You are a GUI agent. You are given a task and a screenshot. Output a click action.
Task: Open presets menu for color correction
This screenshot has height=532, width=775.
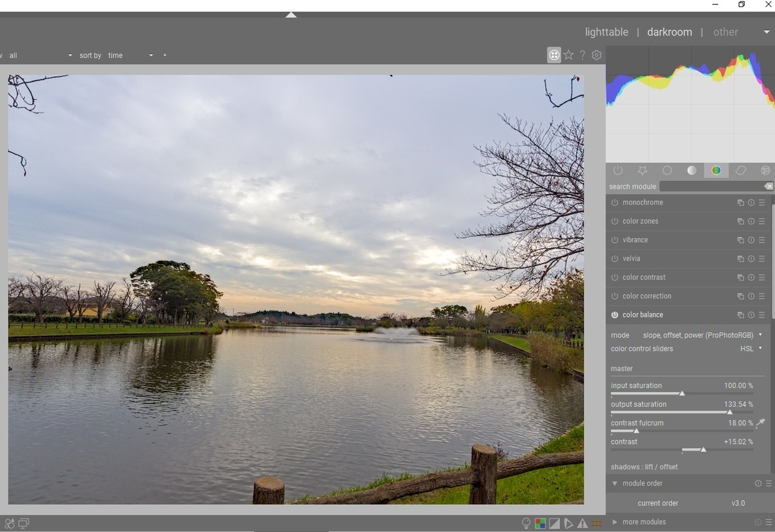[x=762, y=296]
